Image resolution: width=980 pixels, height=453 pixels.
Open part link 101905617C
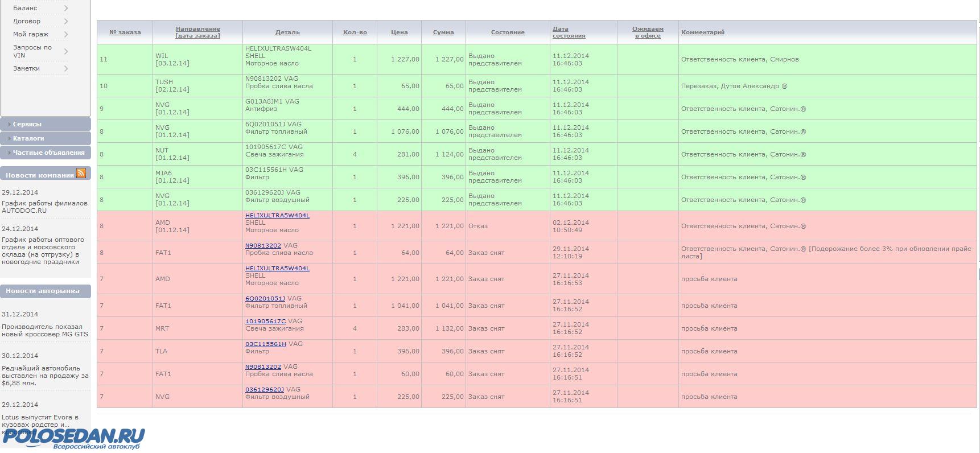pyautogui.click(x=265, y=321)
